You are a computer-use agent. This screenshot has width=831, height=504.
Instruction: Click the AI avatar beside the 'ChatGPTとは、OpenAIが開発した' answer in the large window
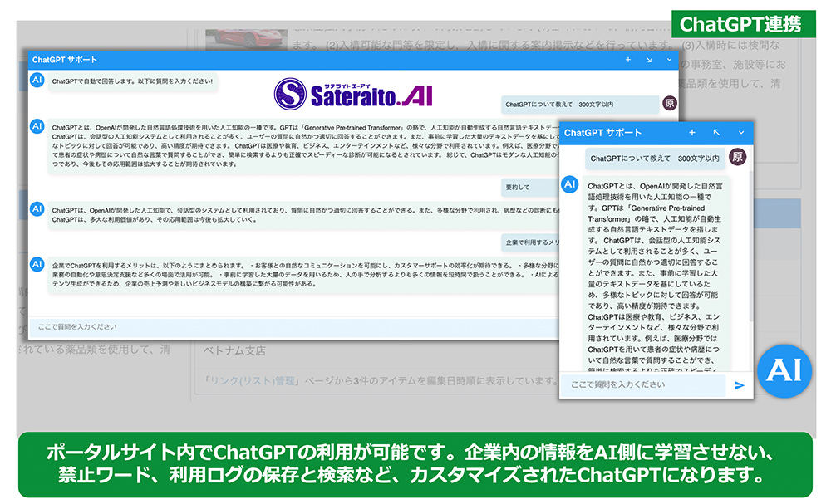[x=37, y=126]
